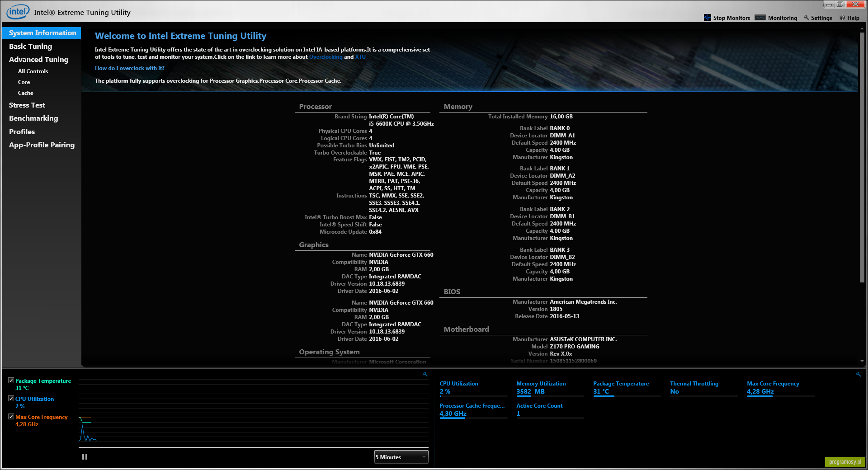Viewport: 868px width, 470px height.
Task: Click 'How do I overclock with it?' link
Action: coord(129,68)
